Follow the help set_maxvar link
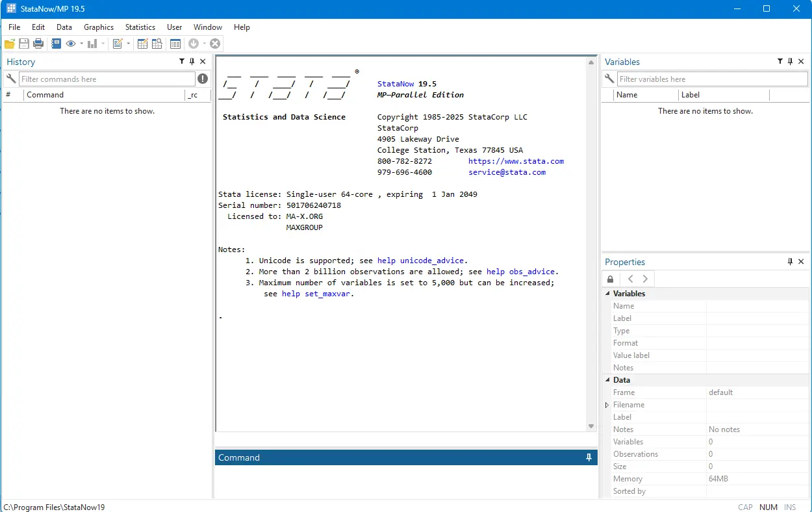Image resolution: width=812 pixels, height=512 pixels. pos(316,294)
